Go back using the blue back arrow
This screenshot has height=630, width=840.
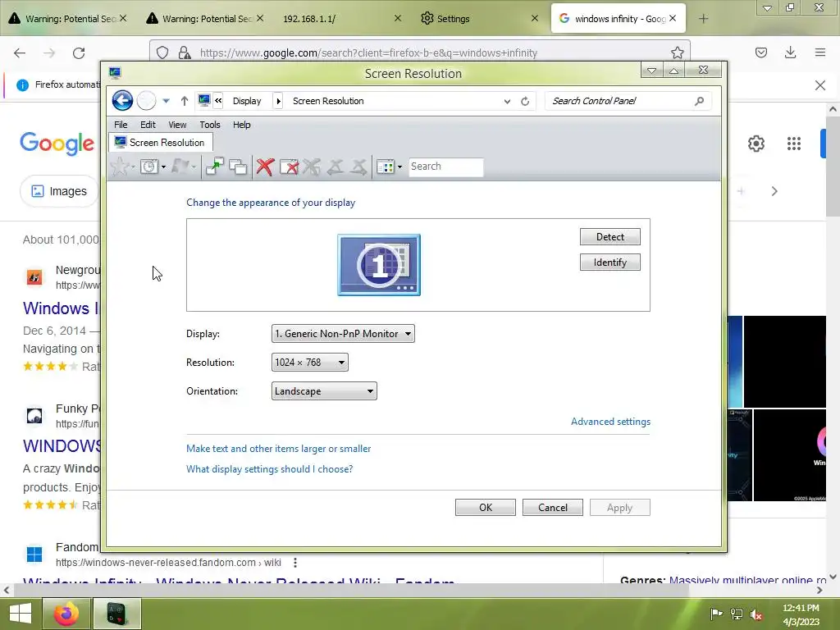[x=122, y=100]
